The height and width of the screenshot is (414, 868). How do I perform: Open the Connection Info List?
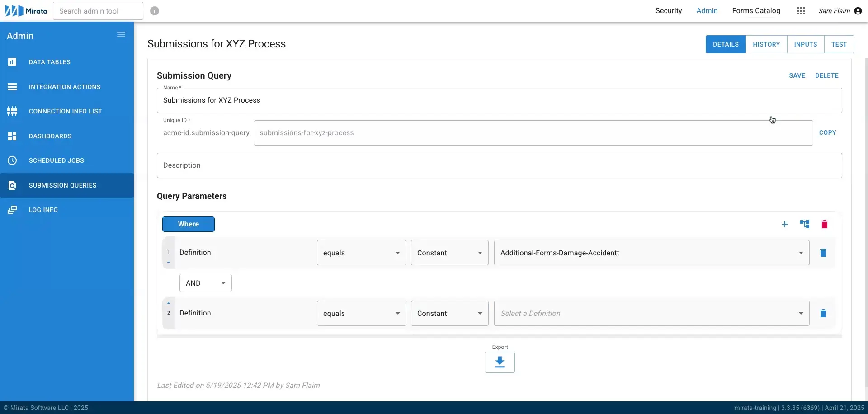(x=65, y=111)
